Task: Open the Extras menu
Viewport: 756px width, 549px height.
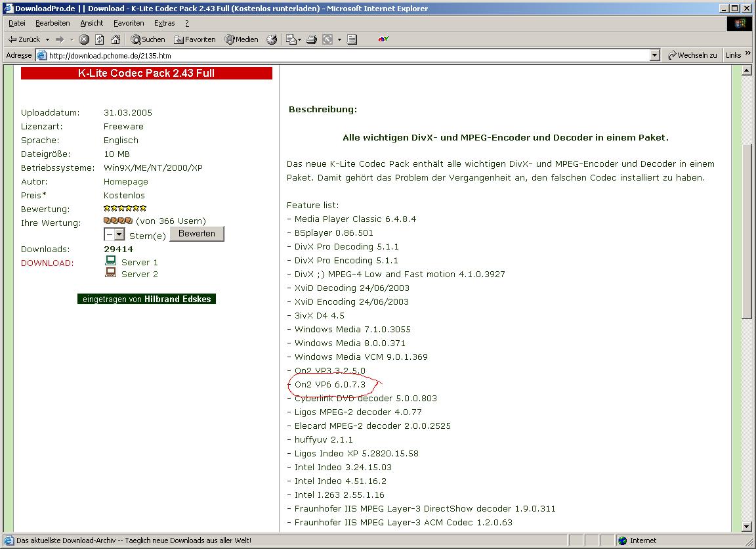Action: click(x=165, y=23)
